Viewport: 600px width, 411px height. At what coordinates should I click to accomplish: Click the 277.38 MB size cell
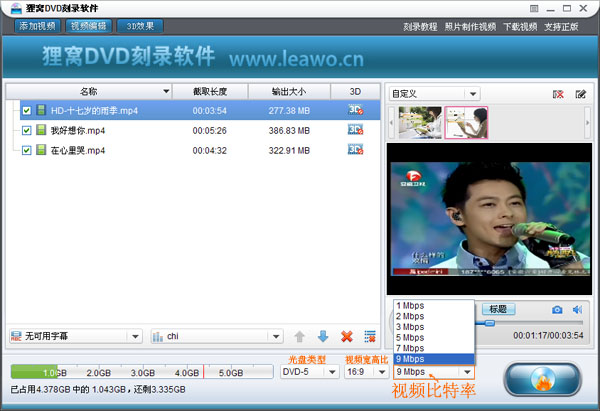point(289,111)
